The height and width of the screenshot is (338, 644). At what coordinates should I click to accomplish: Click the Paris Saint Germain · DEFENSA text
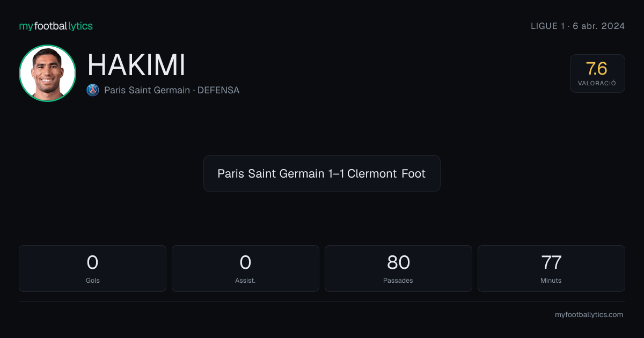point(172,90)
